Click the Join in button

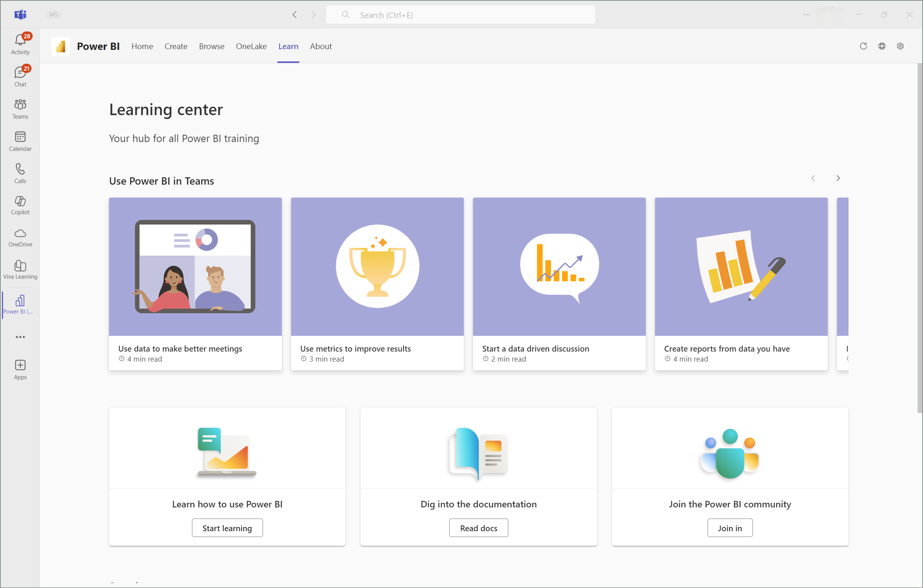coord(730,528)
